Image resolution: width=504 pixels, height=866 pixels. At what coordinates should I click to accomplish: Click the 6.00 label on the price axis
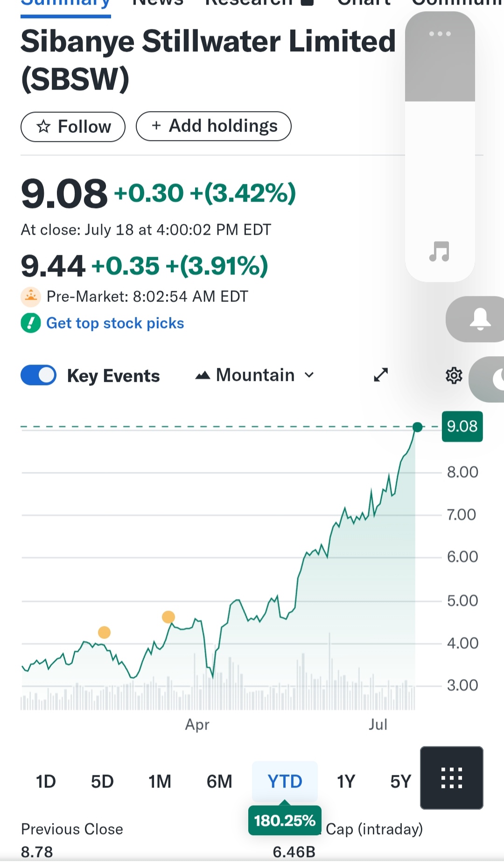pyautogui.click(x=462, y=556)
